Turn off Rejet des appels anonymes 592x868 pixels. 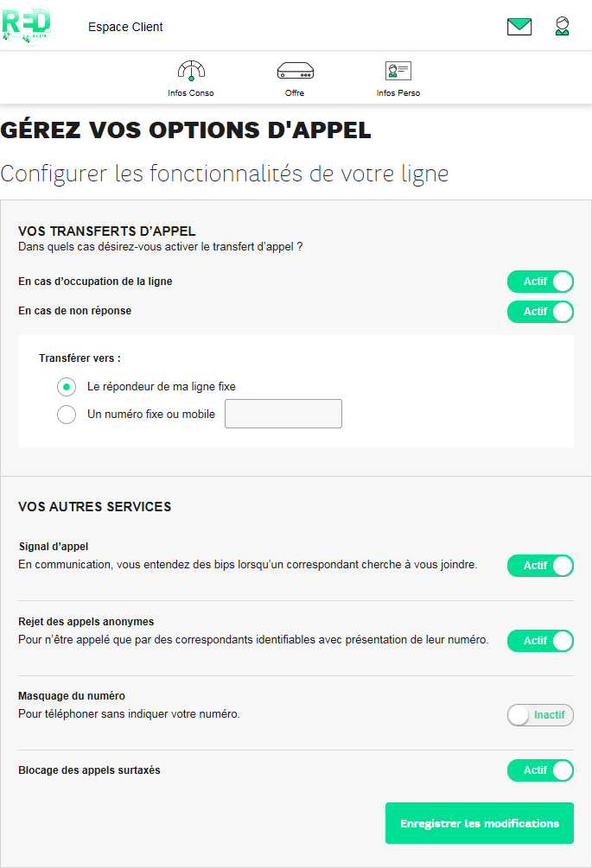click(540, 641)
